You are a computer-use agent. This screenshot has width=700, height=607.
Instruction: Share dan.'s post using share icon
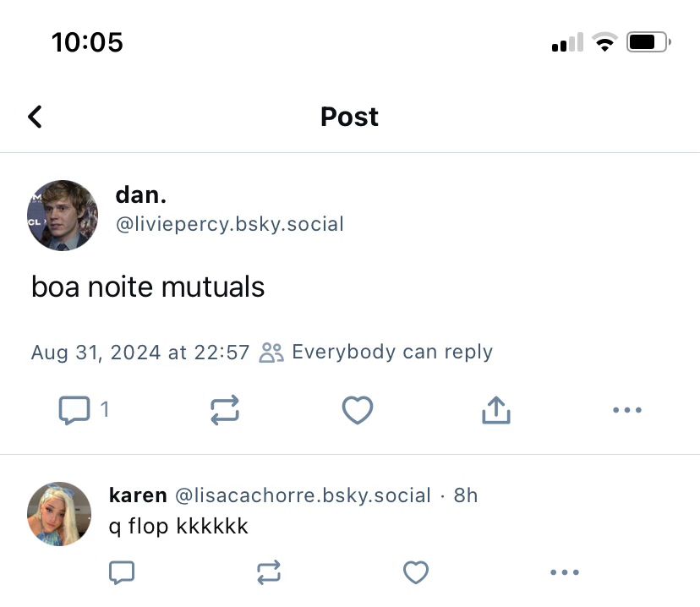coord(496,411)
